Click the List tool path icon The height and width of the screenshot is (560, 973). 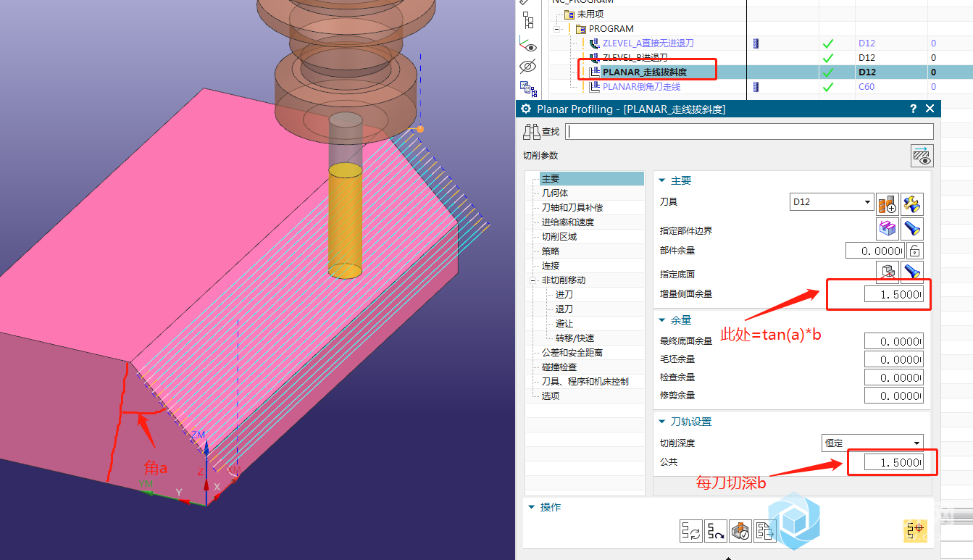click(764, 531)
